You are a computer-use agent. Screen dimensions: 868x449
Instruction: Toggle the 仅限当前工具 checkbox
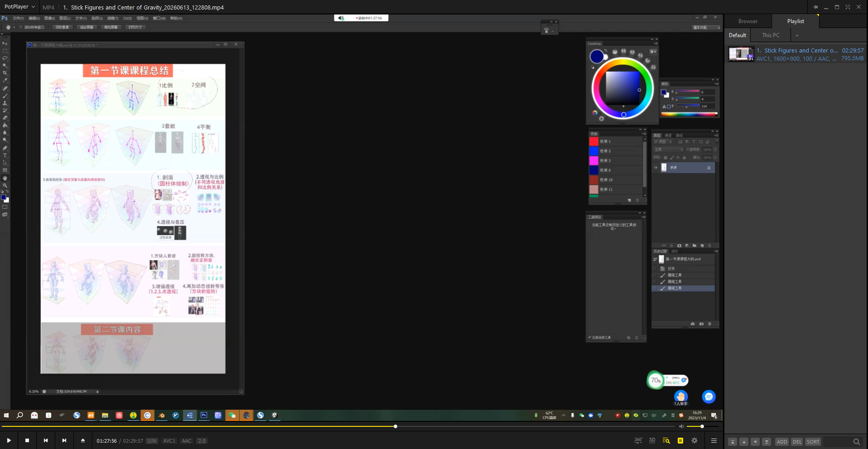click(589, 337)
